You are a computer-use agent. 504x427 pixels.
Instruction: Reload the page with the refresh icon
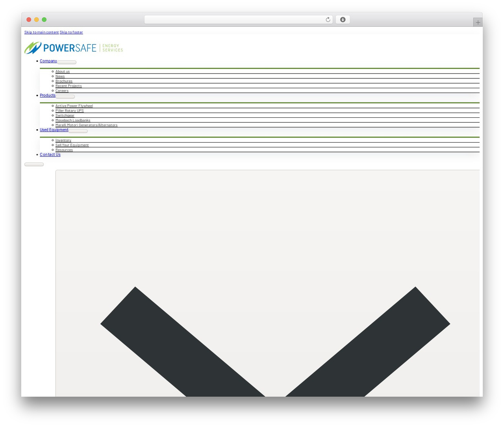click(328, 20)
